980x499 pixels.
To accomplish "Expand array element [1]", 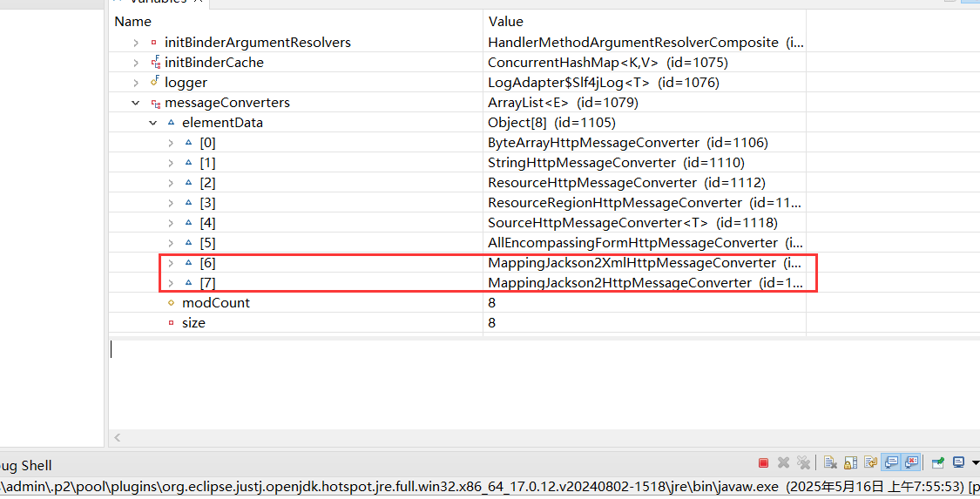I will click(x=171, y=162).
